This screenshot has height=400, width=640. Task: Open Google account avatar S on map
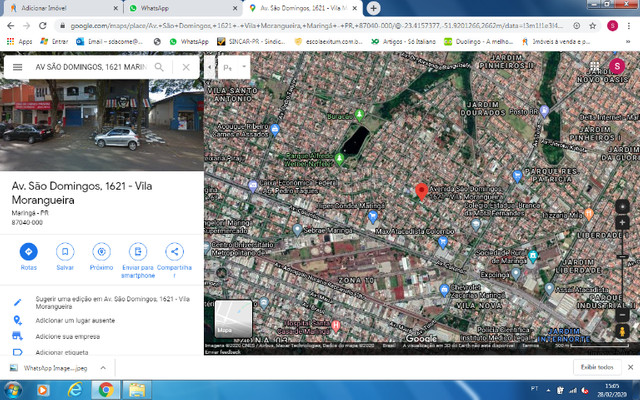[617, 66]
